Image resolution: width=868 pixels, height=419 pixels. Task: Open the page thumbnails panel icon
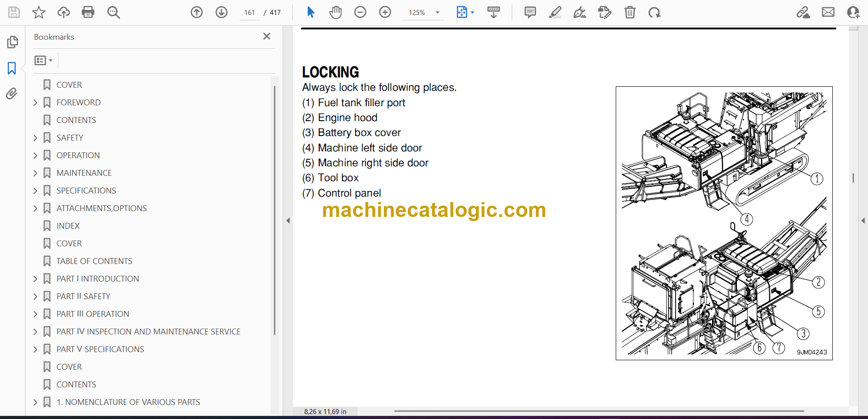coord(12,42)
